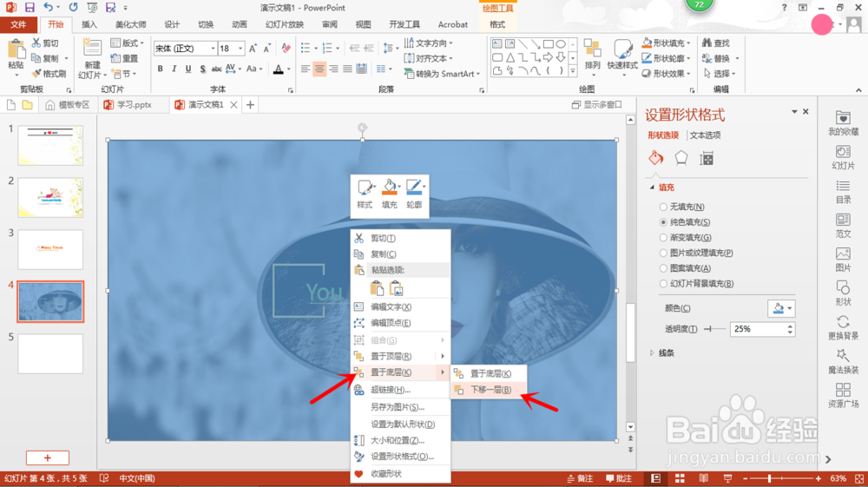Click 轮廓 outline icon in mini toolbar
This screenshot has height=487, width=868.
(x=414, y=194)
